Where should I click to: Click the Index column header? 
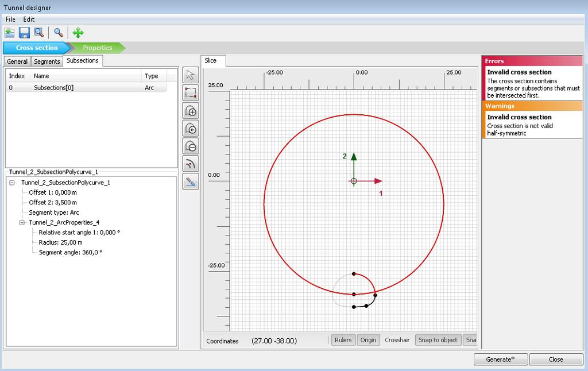click(x=18, y=76)
